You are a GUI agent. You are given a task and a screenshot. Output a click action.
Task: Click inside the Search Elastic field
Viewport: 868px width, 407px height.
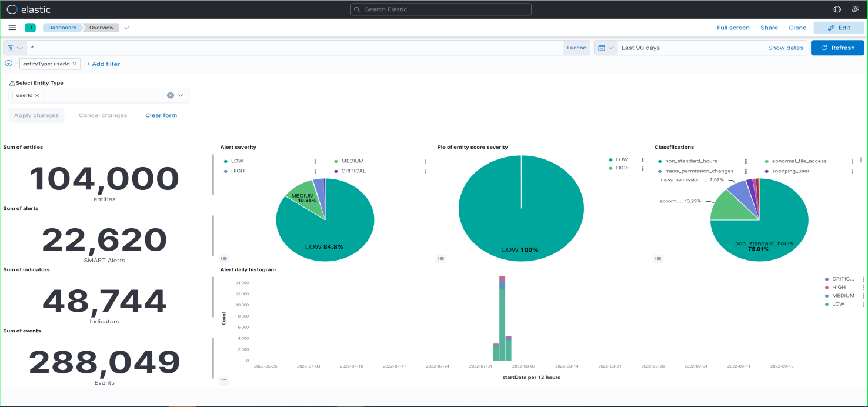point(441,9)
